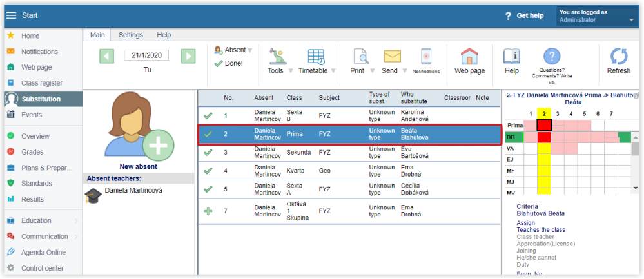Go to next day arrow
The height and width of the screenshot is (279, 644).
[x=188, y=56]
